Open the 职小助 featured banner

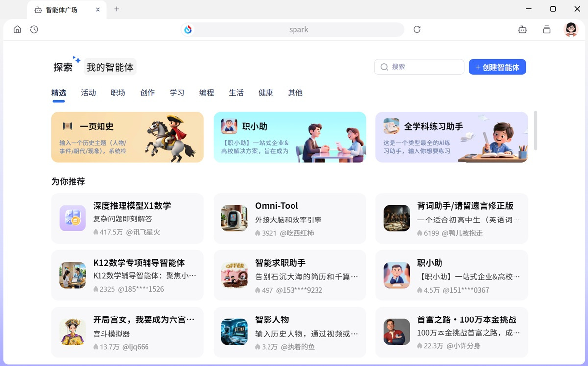click(x=289, y=137)
